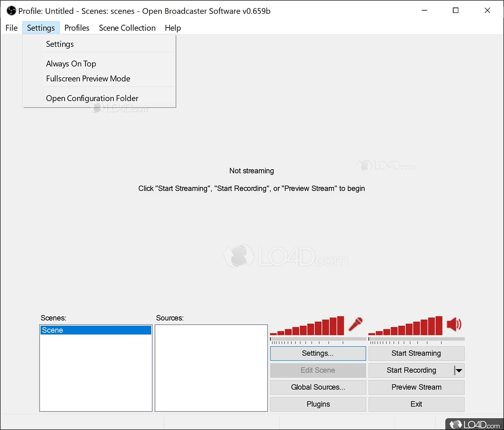Select Open Configuration Folder
Image resolution: width=504 pixels, height=430 pixels.
[99, 98]
